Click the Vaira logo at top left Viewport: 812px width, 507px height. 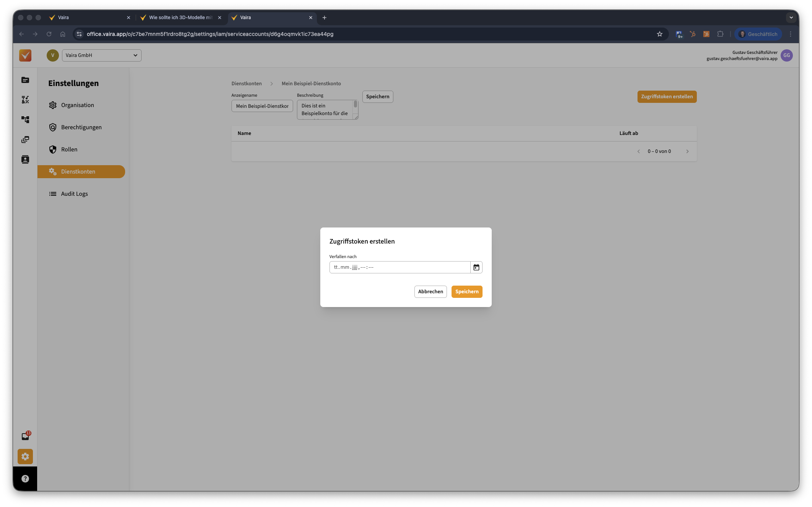25,55
